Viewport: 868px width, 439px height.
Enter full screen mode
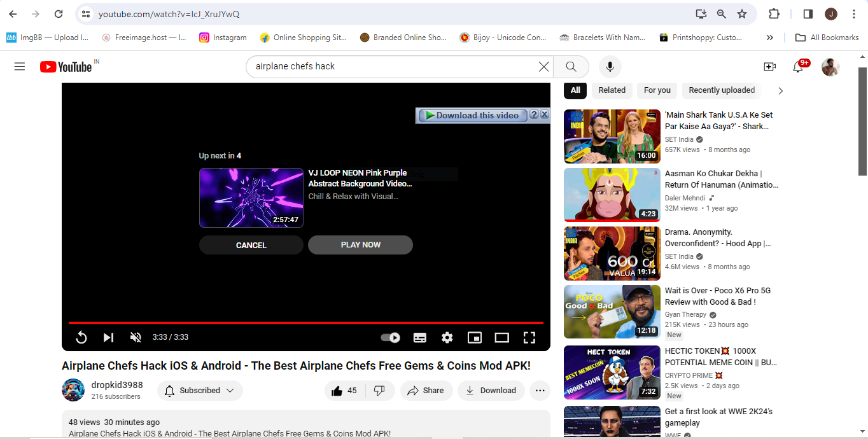[529, 337]
